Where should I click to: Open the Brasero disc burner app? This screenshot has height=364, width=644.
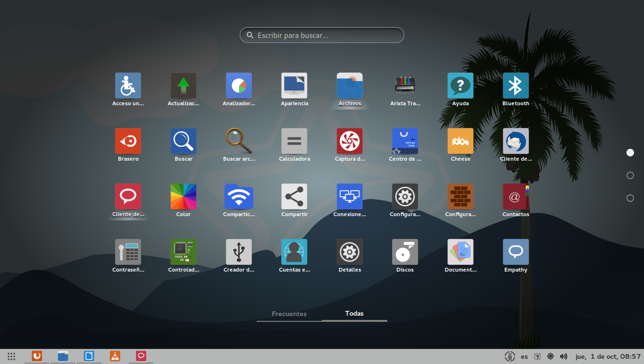tap(128, 141)
